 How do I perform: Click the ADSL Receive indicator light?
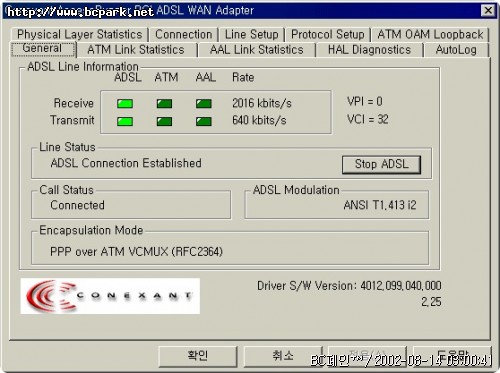(125, 104)
